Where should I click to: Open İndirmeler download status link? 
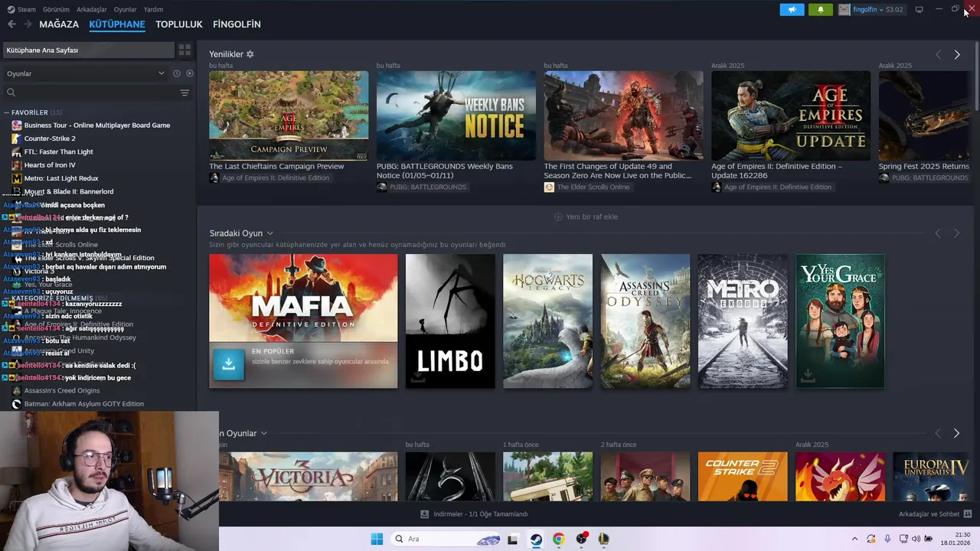481,514
